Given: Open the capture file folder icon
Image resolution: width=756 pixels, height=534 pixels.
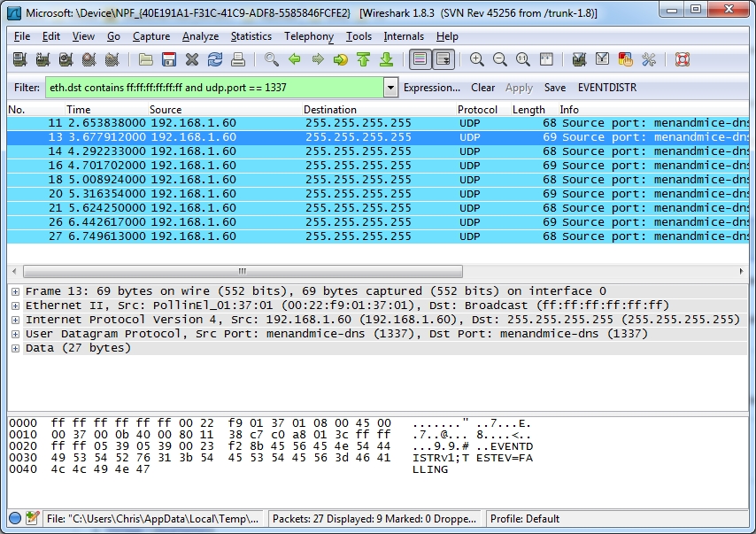Looking at the screenshot, I should (x=146, y=59).
